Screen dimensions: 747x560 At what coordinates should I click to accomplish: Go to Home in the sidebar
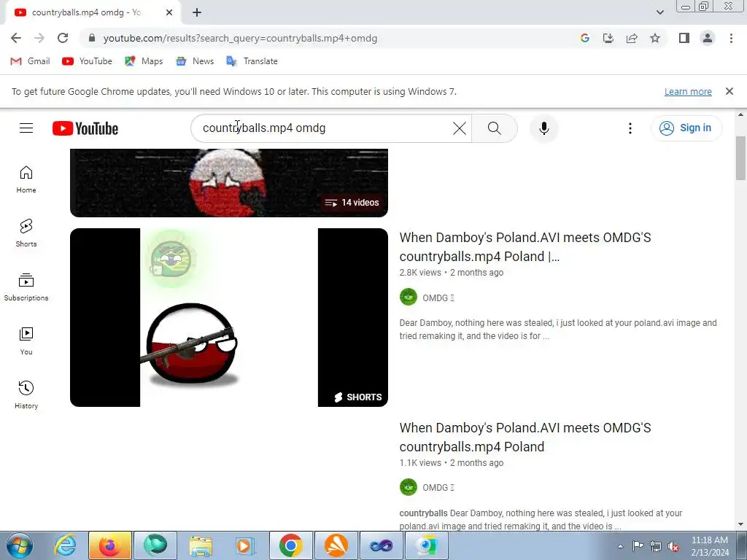[x=26, y=179]
